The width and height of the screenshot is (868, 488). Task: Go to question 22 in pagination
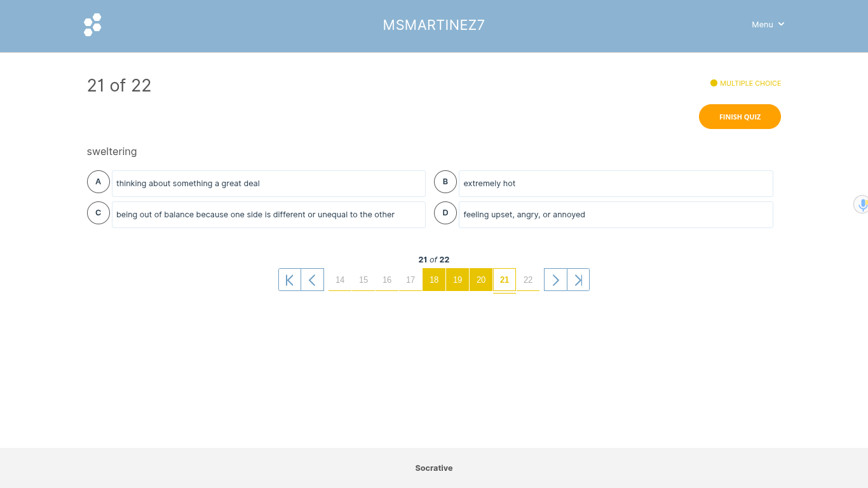[528, 280]
